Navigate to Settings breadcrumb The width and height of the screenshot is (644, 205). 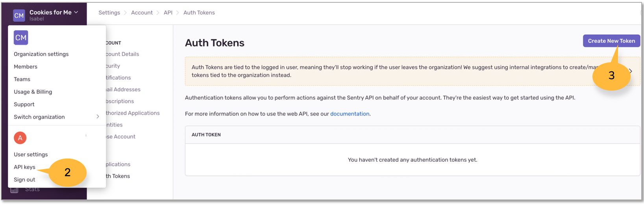point(109,13)
